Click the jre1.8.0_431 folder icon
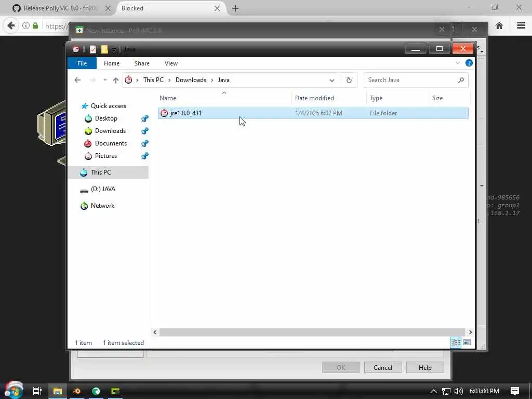532x399 pixels. 164,113
